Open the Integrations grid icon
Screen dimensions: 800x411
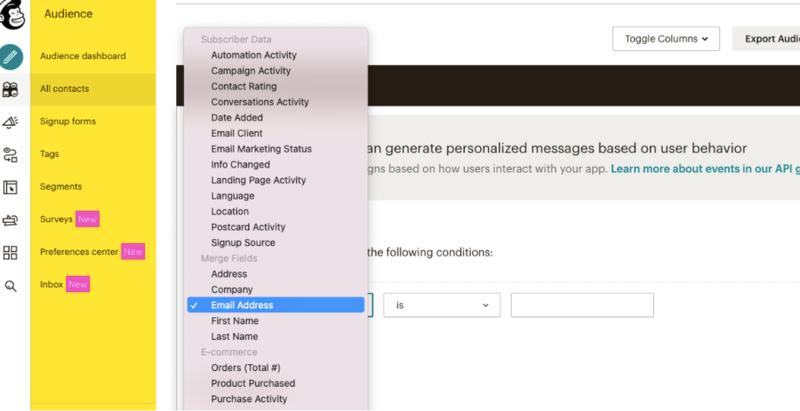pos(10,252)
